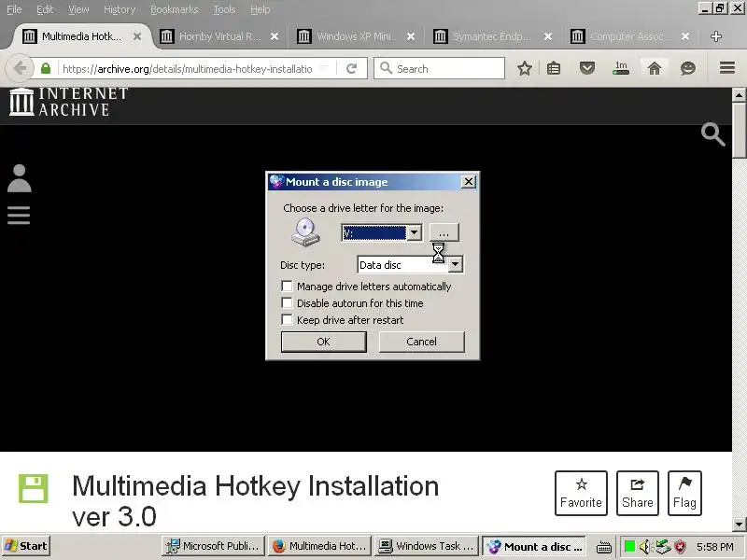This screenshot has height=560, width=747.
Task: Click the chat bubble toolbar icon
Action: (688, 68)
